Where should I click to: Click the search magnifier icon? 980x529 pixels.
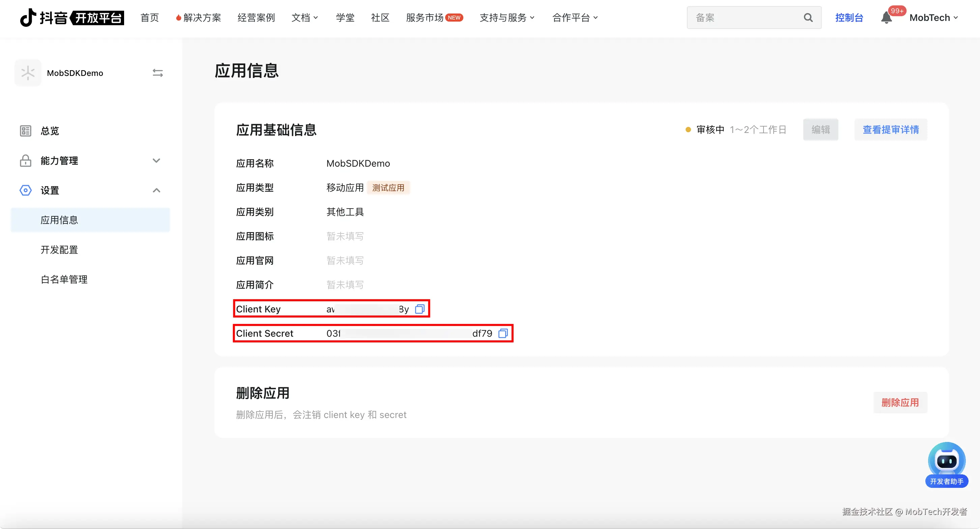[808, 18]
